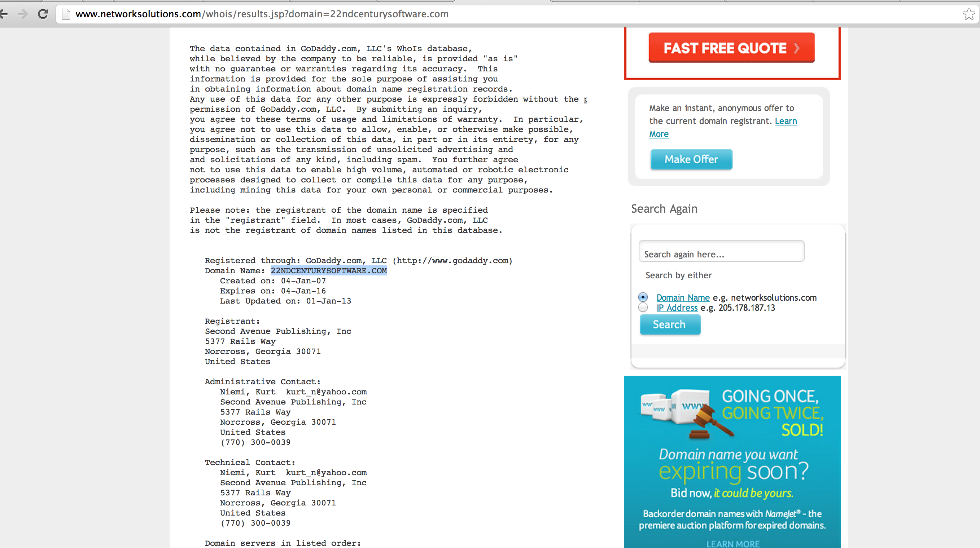
Task: Open the IP Address link
Action: tap(677, 308)
